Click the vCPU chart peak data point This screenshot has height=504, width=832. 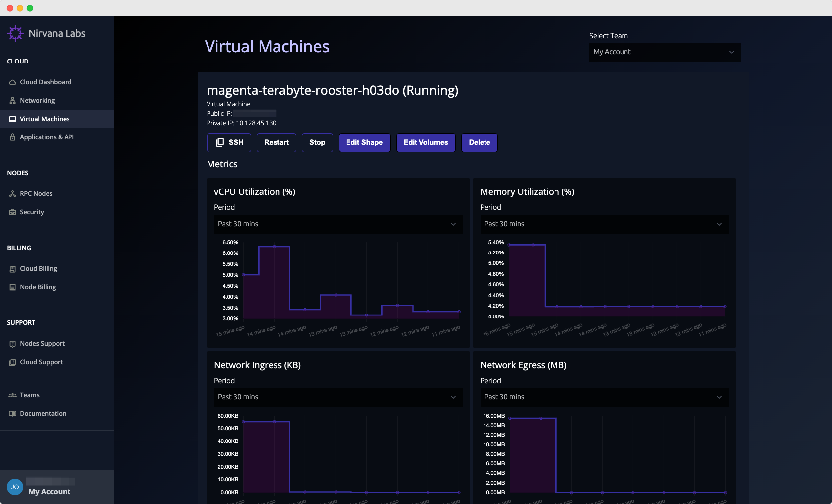click(x=274, y=247)
